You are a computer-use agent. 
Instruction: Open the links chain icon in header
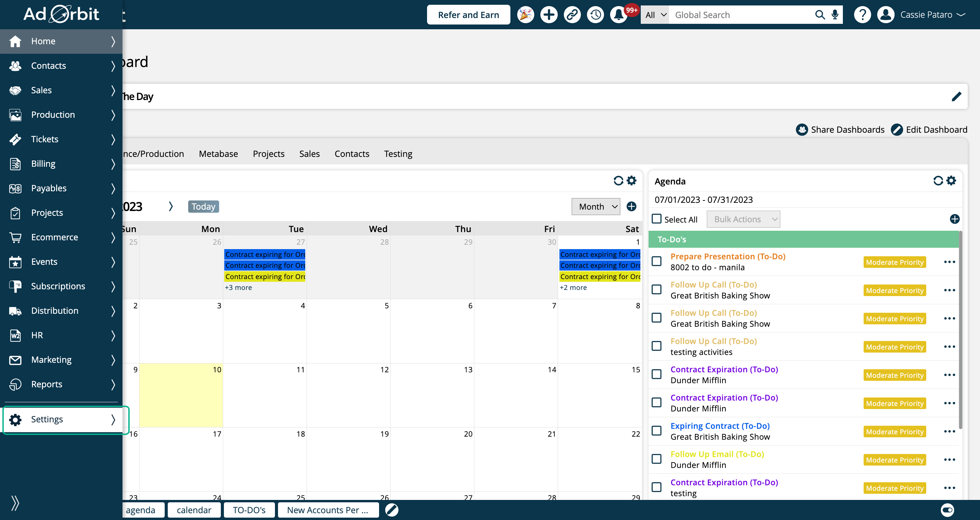(x=572, y=15)
